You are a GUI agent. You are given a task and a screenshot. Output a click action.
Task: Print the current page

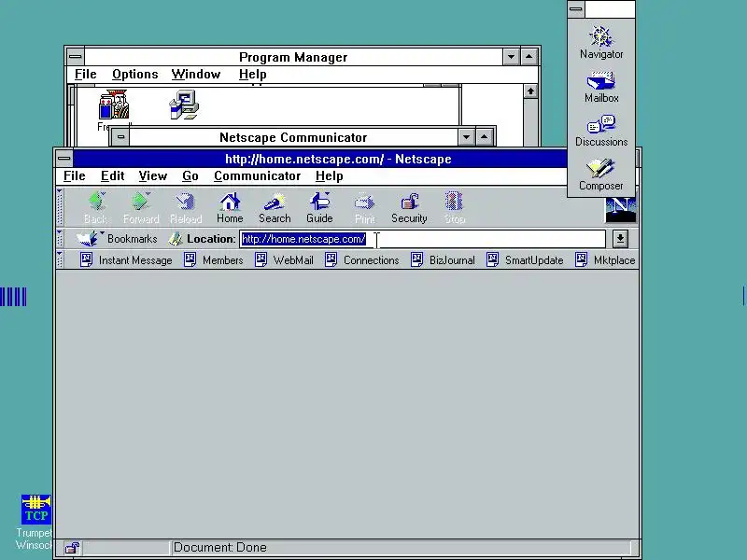click(364, 207)
